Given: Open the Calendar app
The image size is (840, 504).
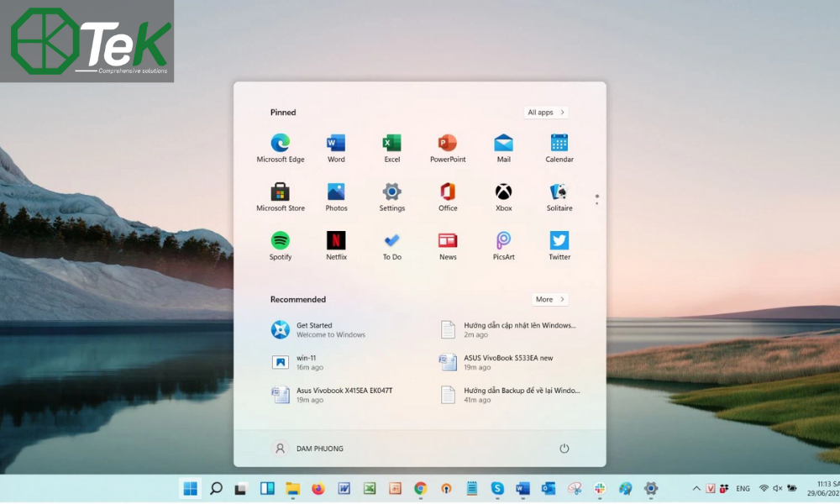Looking at the screenshot, I should click(x=559, y=148).
